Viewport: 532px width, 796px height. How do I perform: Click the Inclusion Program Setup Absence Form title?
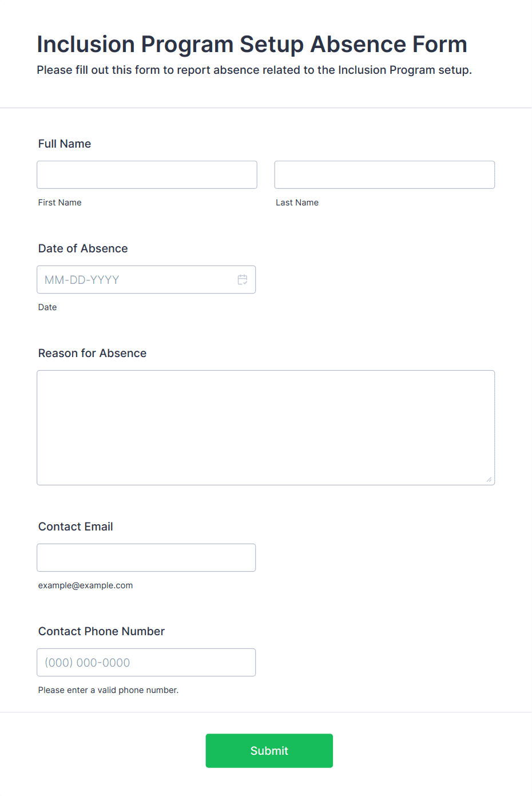tap(252, 44)
